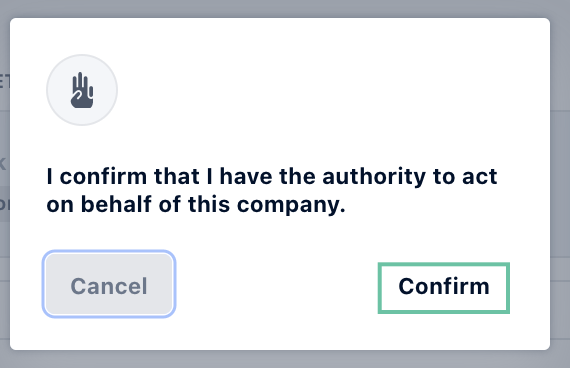This screenshot has height=368, width=570.
Task: Click the word "authority" in the dialog message
Action: click(374, 177)
